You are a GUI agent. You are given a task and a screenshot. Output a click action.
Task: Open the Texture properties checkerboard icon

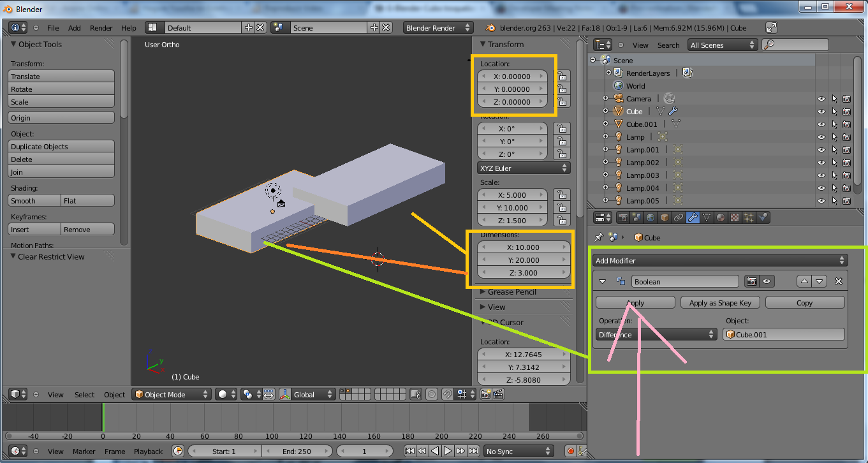[734, 217]
